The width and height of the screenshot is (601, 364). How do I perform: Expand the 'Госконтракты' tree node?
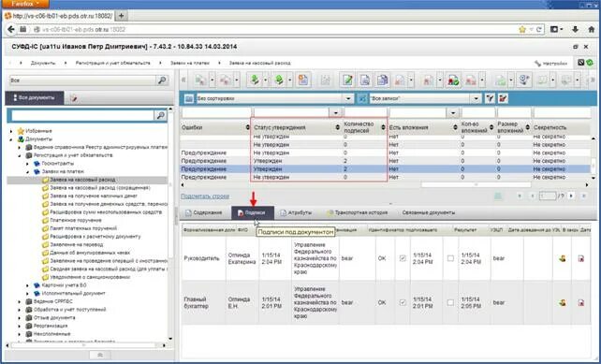pos(27,164)
